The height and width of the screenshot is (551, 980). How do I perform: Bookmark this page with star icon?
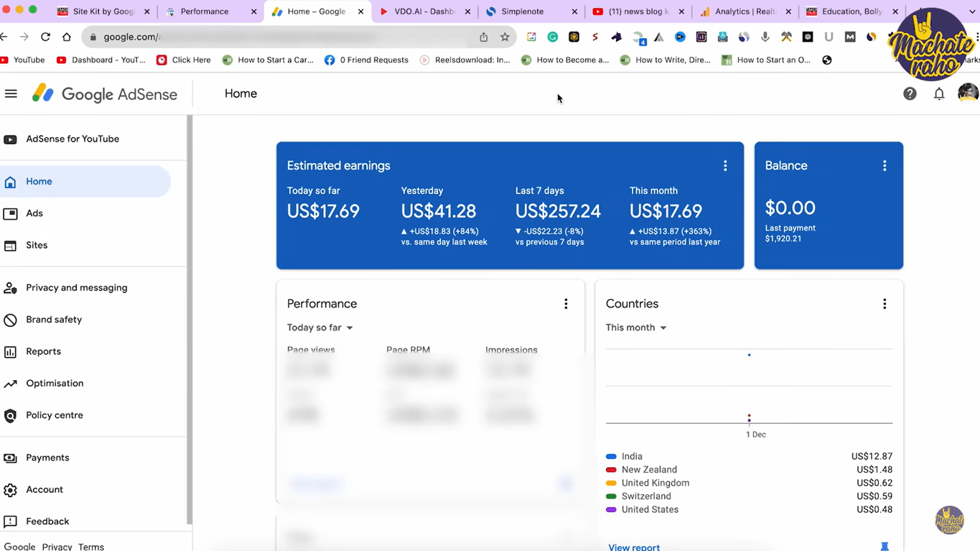click(x=505, y=37)
